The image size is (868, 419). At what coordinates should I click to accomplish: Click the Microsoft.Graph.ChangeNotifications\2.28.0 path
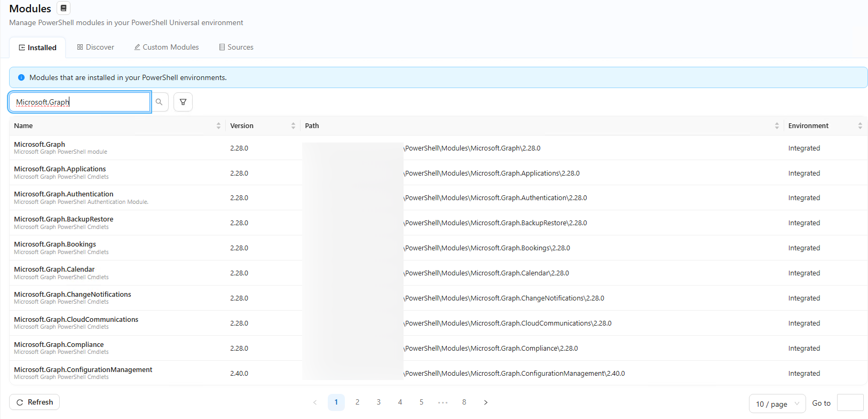click(504, 298)
